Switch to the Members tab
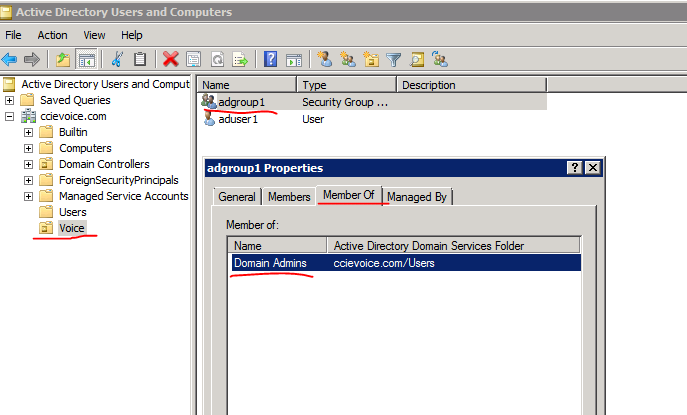The height and width of the screenshot is (415, 687). 289,197
